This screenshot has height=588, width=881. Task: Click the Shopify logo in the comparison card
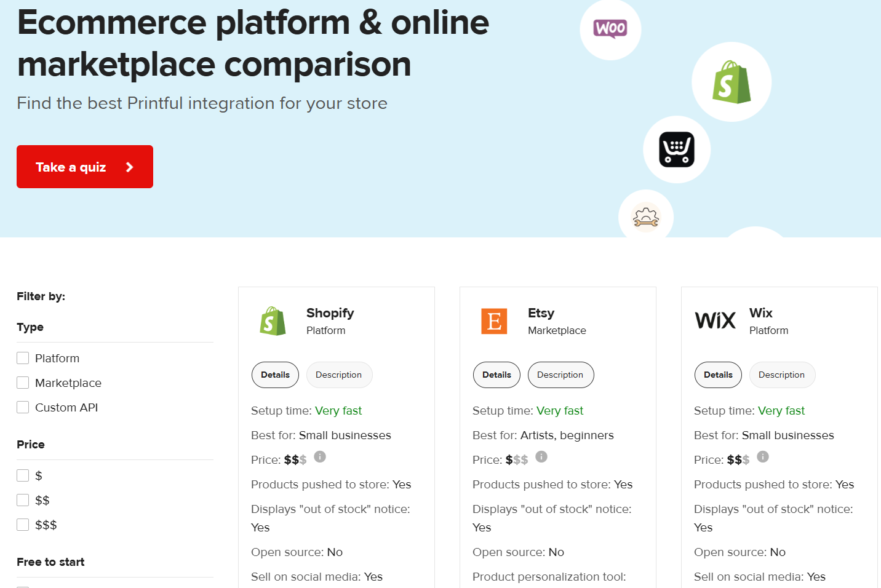coord(273,320)
